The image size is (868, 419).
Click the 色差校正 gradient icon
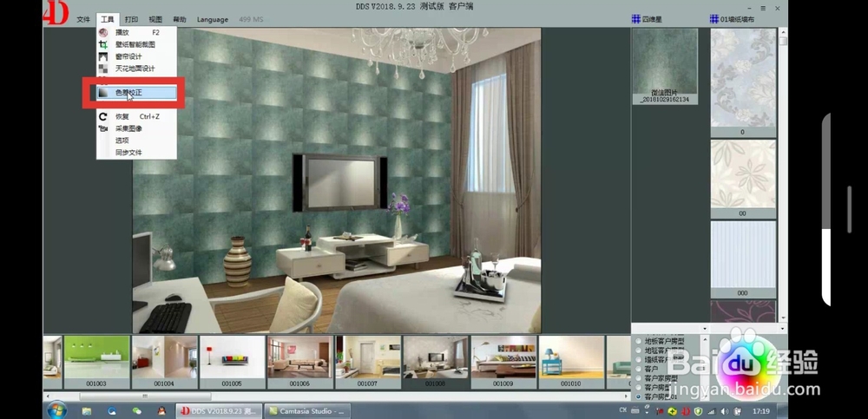103,93
